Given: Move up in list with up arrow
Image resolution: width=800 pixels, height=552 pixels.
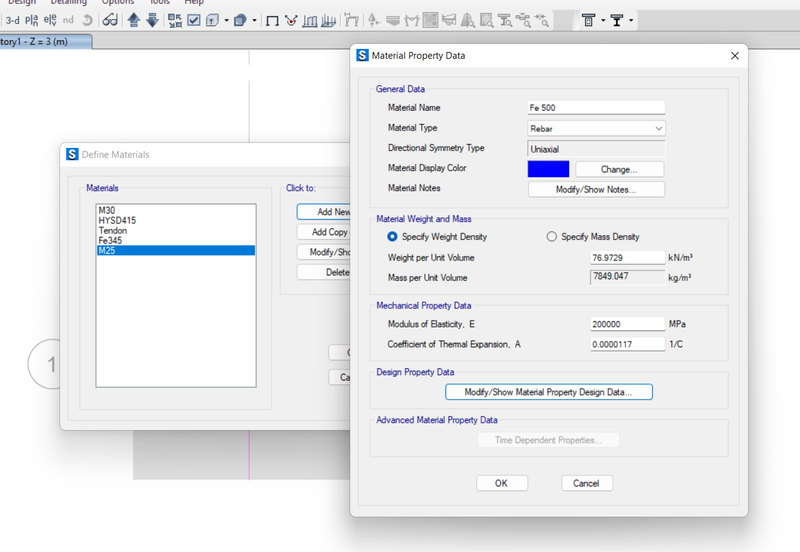Looking at the screenshot, I should 134,20.
